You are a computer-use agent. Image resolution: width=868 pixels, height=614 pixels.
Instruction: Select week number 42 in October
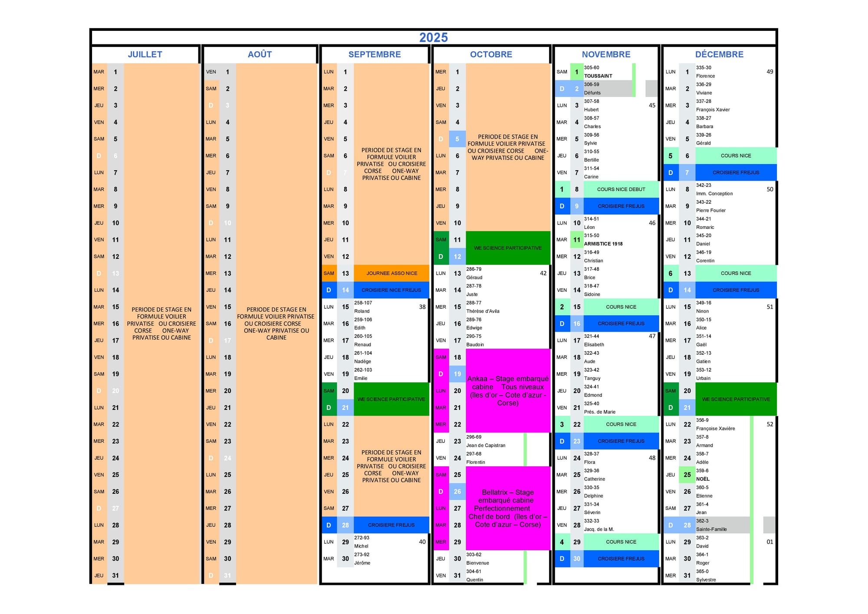(543, 273)
